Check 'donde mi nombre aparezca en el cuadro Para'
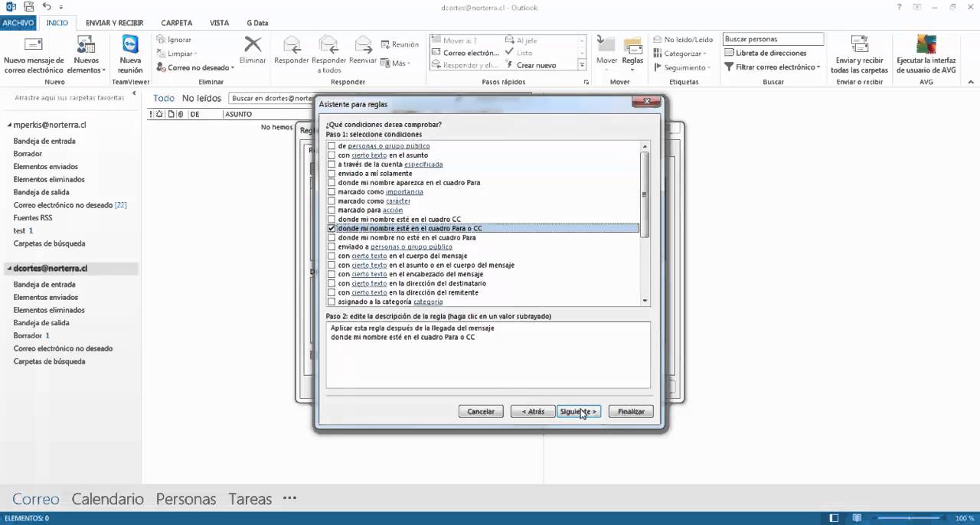This screenshot has height=525, width=980. [x=332, y=183]
